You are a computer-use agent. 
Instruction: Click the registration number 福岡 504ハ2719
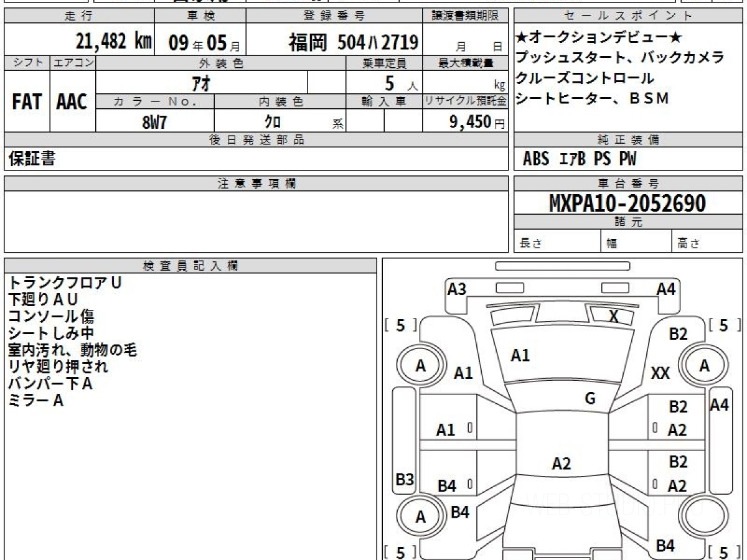[353, 42]
